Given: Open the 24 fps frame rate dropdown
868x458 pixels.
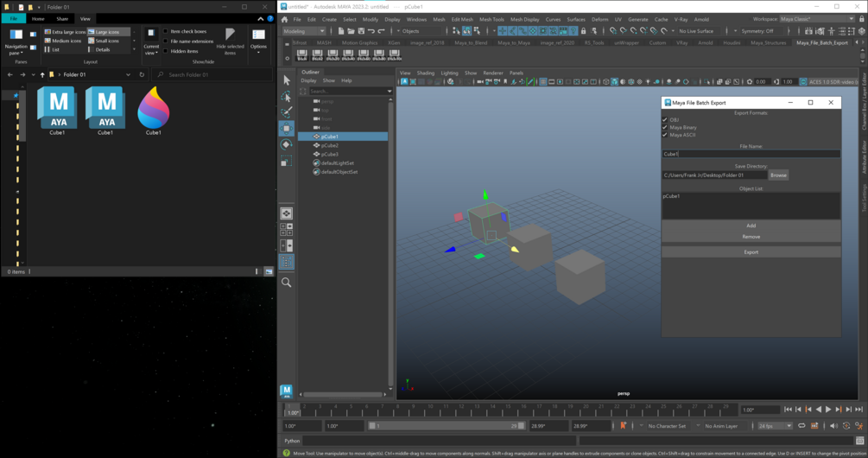Looking at the screenshot, I should click(x=775, y=426).
